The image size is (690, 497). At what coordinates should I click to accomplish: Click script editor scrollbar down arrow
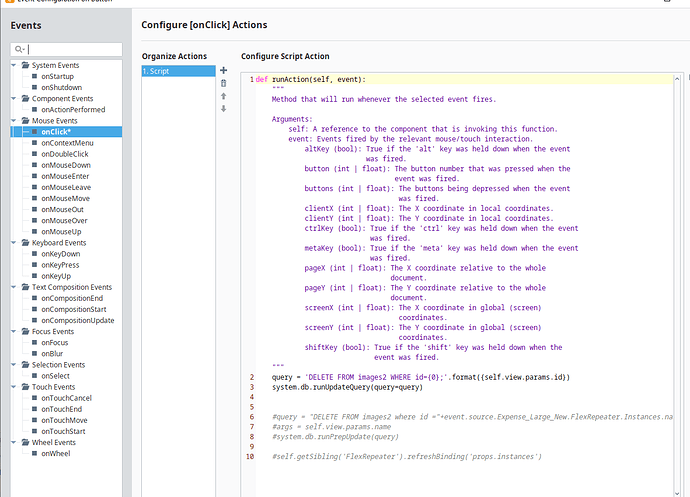click(x=677, y=493)
